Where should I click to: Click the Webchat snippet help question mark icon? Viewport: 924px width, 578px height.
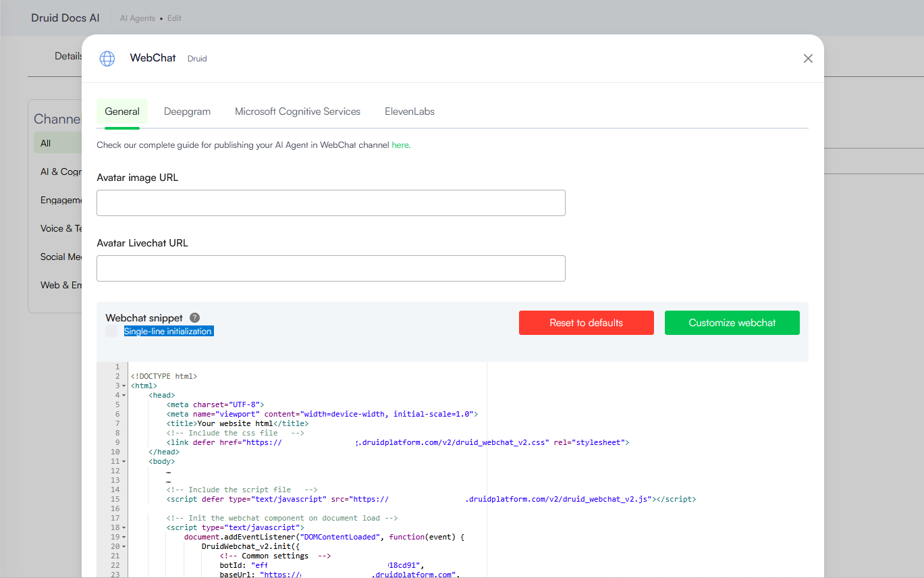point(195,318)
